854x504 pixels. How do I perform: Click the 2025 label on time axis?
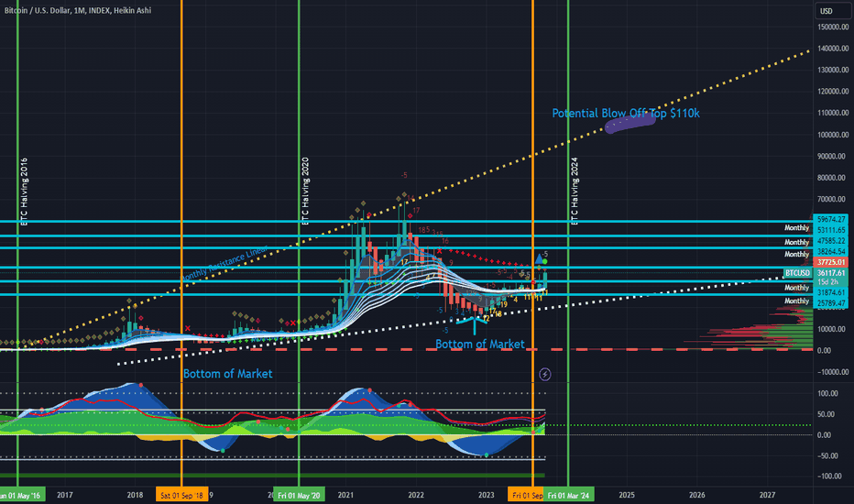(x=627, y=495)
